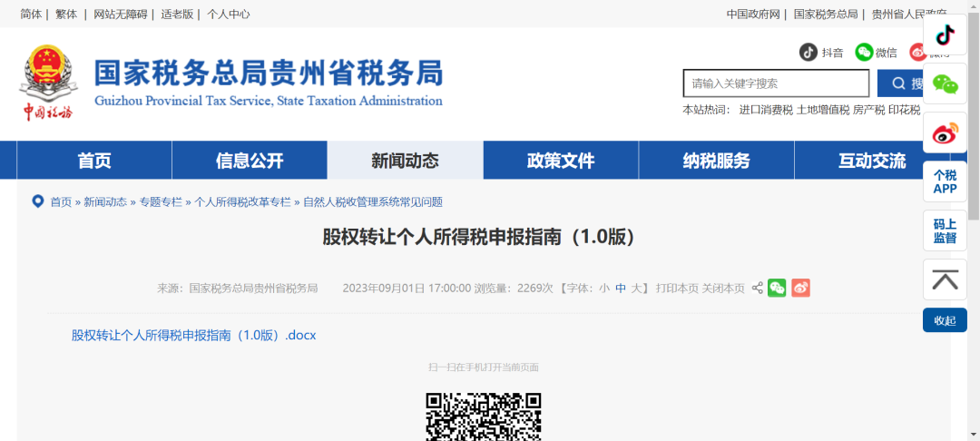Go to 纳税服务 navigation tab
980x441 pixels.
[x=716, y=161]
